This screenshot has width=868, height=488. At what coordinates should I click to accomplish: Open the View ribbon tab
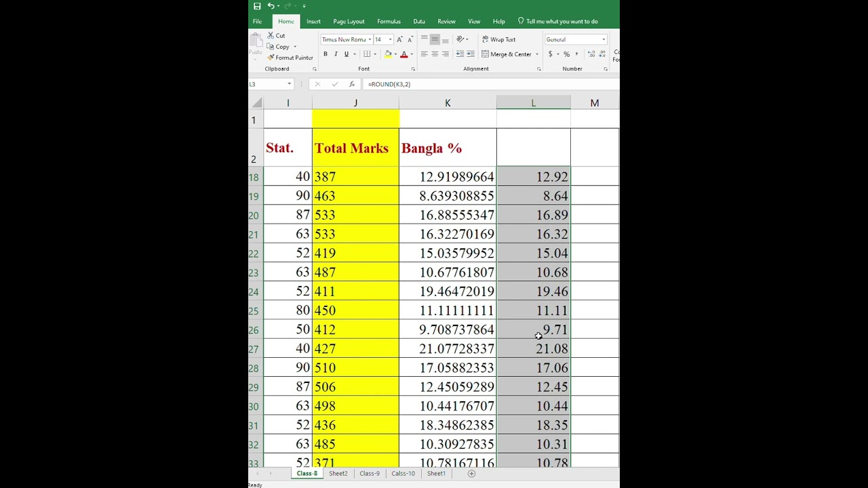coord(474,22)
